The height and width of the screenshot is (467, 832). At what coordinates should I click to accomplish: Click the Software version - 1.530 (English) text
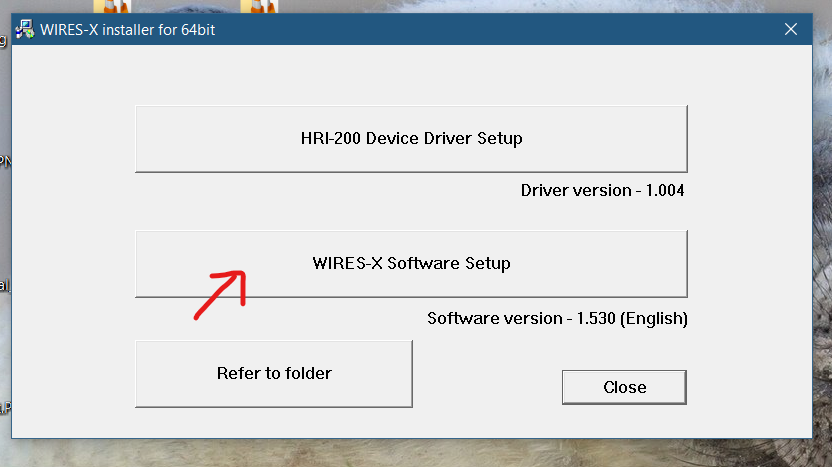coord(557,318)
